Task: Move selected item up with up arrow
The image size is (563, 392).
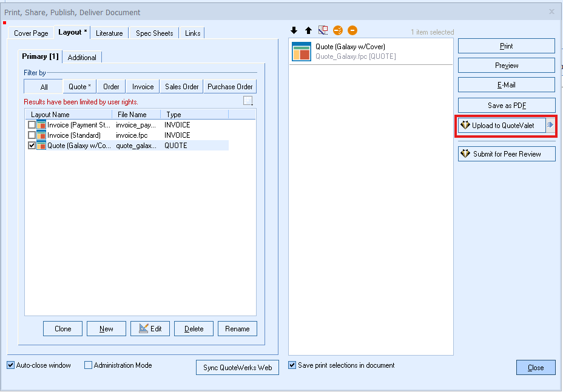Action: point(308,30)
